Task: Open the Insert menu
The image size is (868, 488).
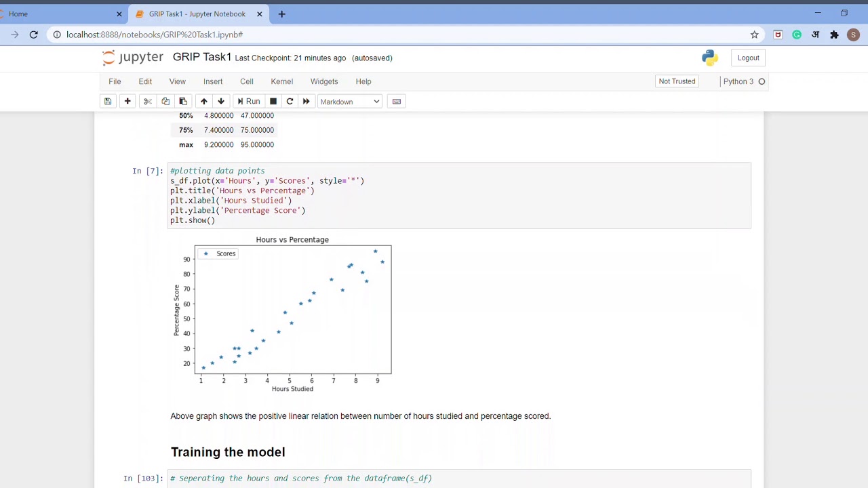Action: pyautogui.click(x=213, y=81)
